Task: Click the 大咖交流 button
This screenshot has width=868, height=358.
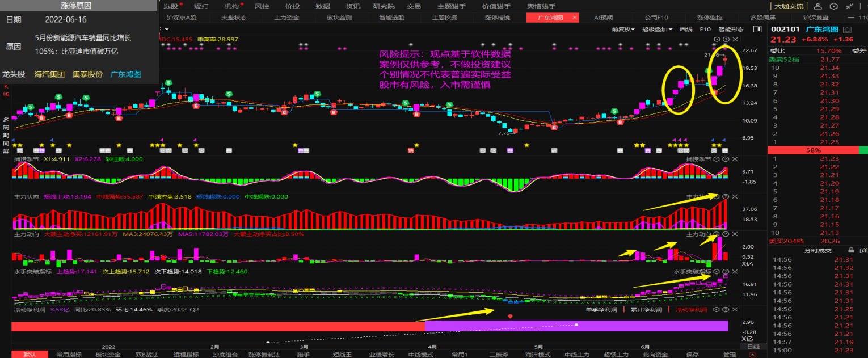Action: (x=789, y=6)
